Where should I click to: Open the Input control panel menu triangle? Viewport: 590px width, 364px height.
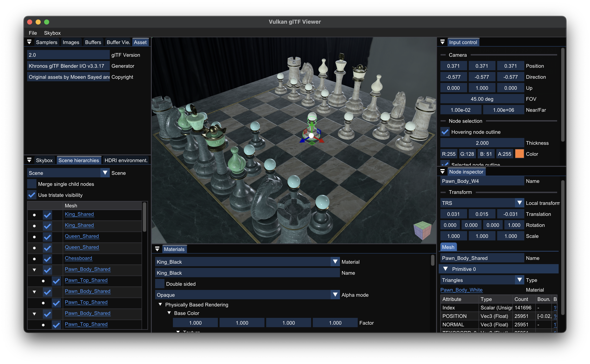[x=442, y=42]
